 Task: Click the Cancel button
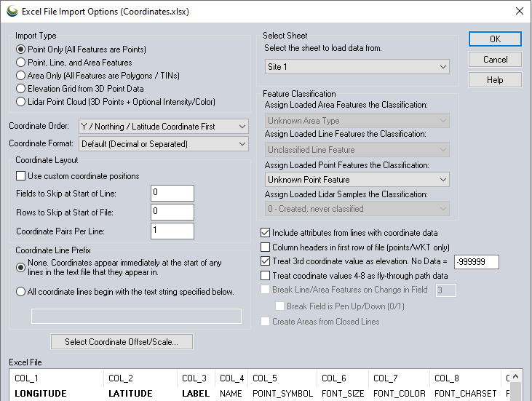tap(495, 60)
